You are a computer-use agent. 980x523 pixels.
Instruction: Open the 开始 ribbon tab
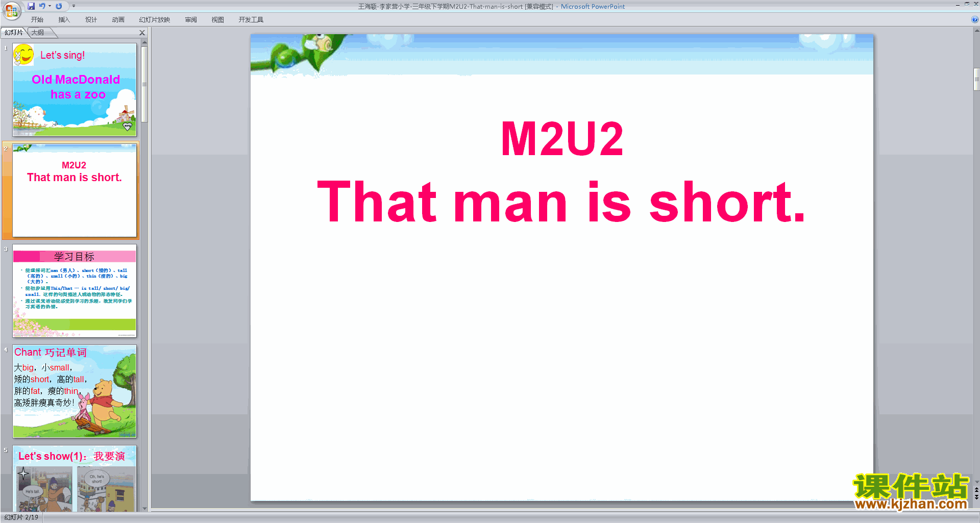click(x=37, y=20)
